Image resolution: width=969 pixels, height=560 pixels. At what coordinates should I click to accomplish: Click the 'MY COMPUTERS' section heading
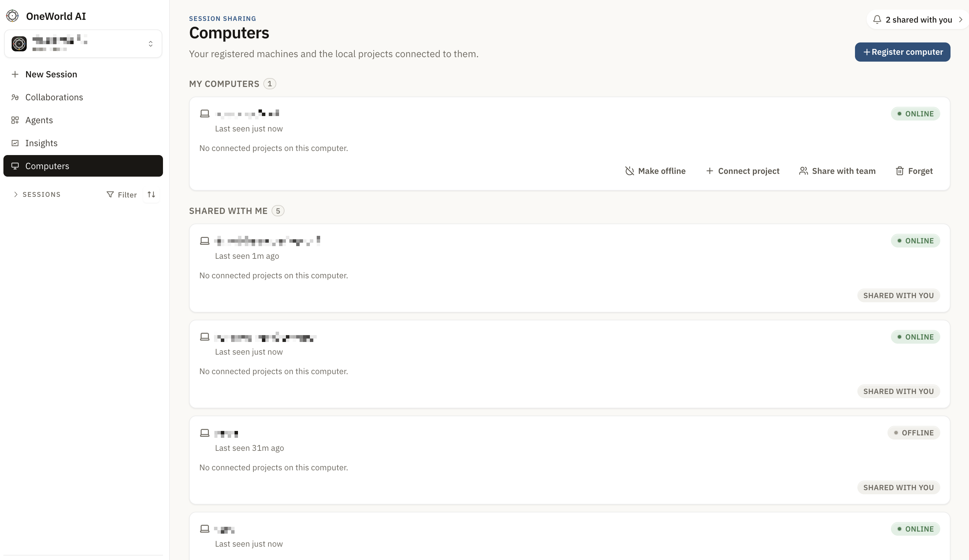[224, 84]
